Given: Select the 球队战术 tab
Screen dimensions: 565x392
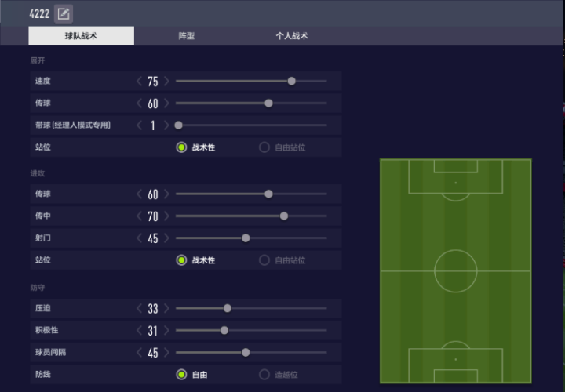Looking at the screenshot, I should pos(81,36).
